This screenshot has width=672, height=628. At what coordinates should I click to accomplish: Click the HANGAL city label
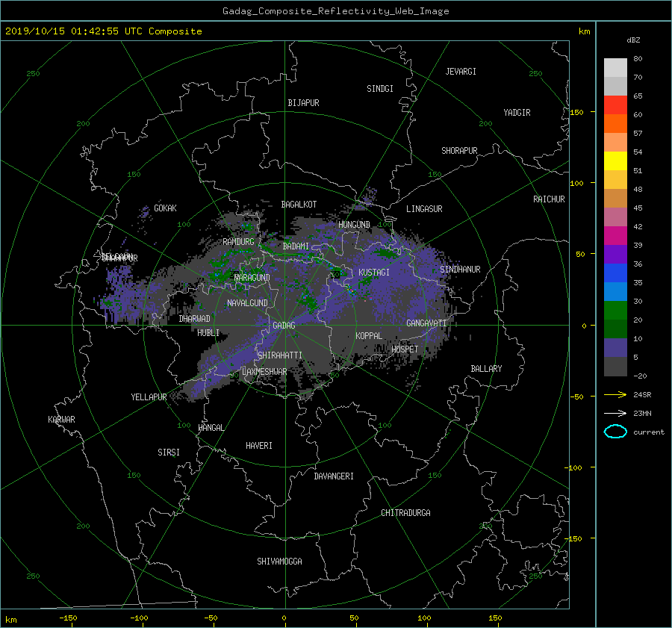click(x=211, y=428)
